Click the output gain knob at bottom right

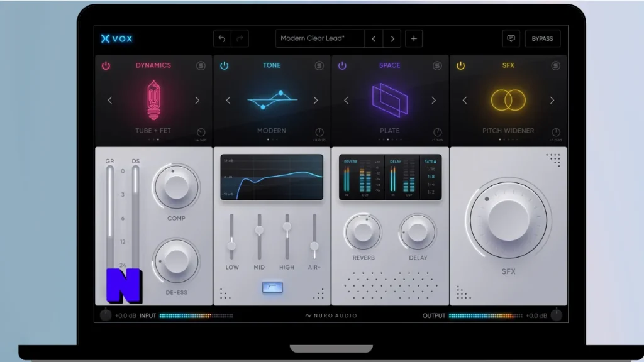click(x=556, y=315)
